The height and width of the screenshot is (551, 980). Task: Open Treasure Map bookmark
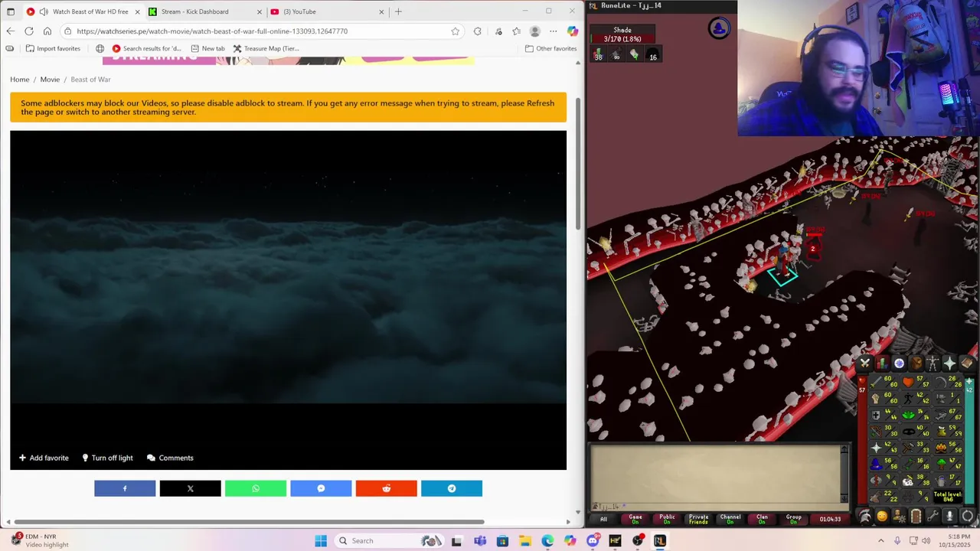[266, 48]
